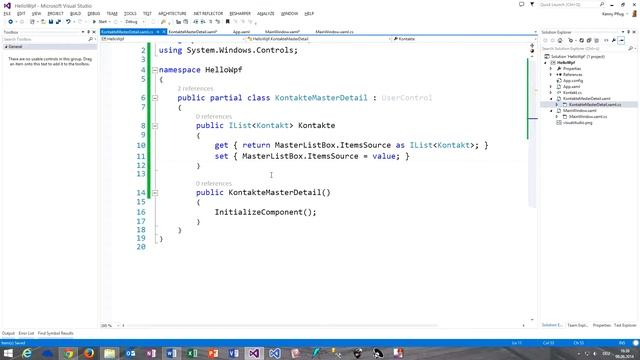The width and height of the screenshot is (640, 360).
Task: Open the BUILD menu
Action: [76, 13]
